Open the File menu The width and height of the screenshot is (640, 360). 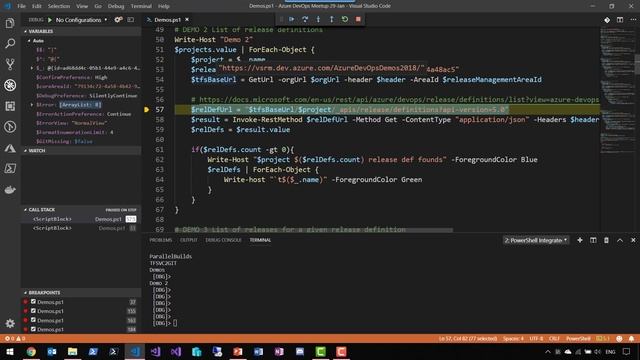(21, 6)
